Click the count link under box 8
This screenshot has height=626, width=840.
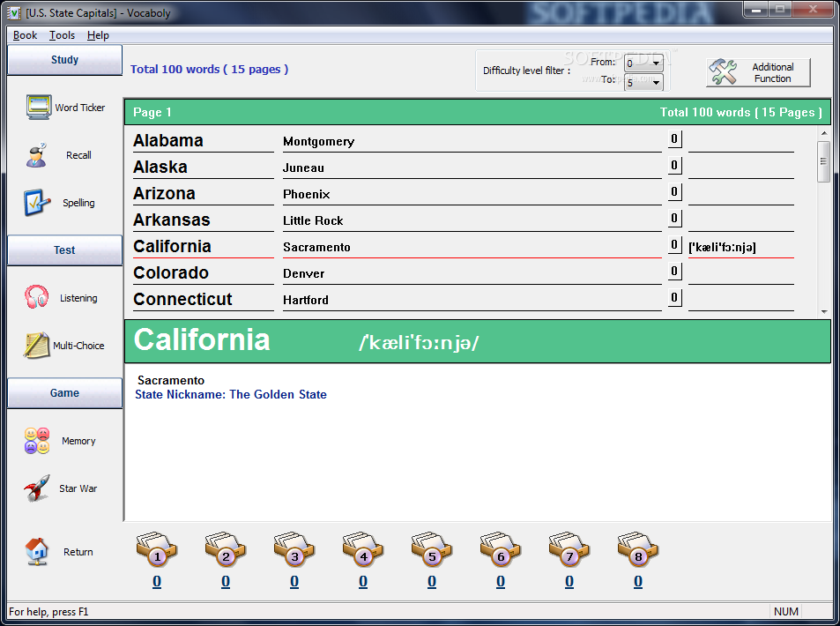click(638, 582)
